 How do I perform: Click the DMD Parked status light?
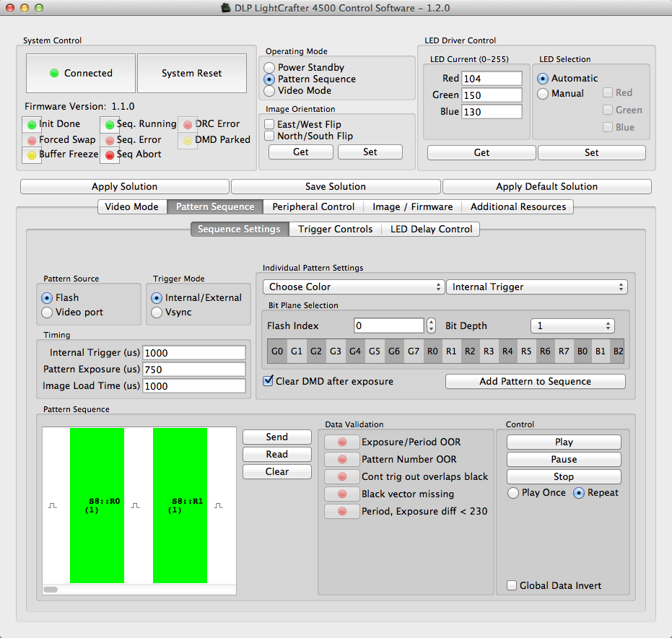(x=188, y=141)
